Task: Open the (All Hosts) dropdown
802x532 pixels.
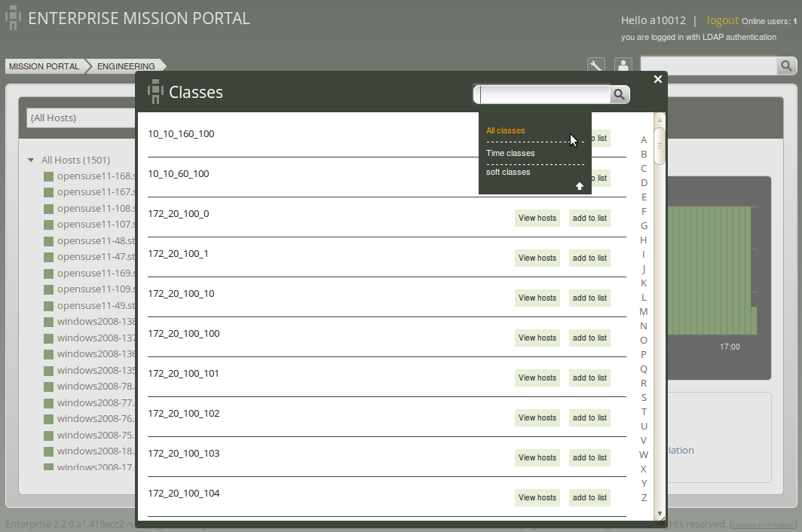Action: click(81, 118)
